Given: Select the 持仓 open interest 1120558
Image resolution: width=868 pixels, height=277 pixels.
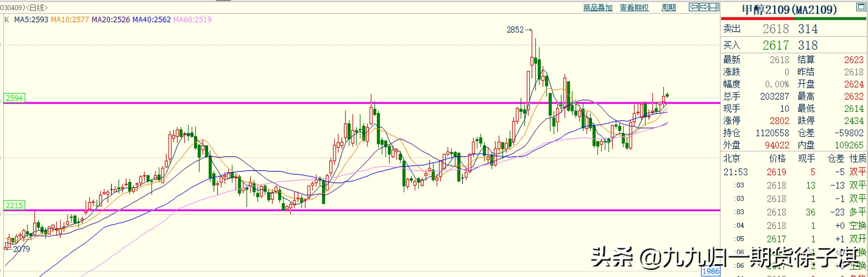Looking at the screenshot, I should [772, 133].
